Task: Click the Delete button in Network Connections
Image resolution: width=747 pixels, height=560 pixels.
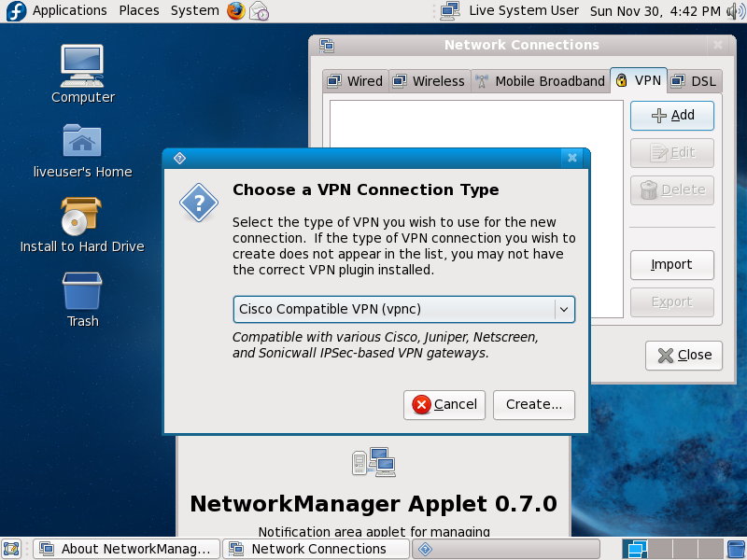Action: coord(671,190)
